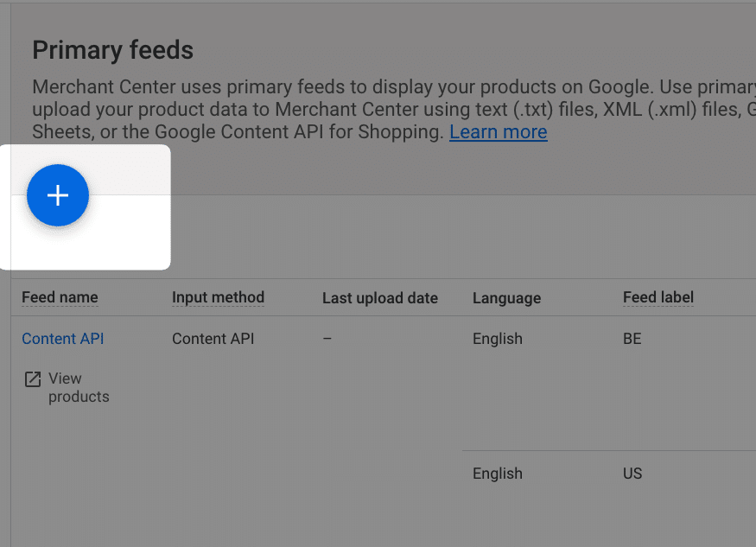The height and width of the screenshot is (547, 756).
Task: Select the Language column header
Action: pos(506,298)
